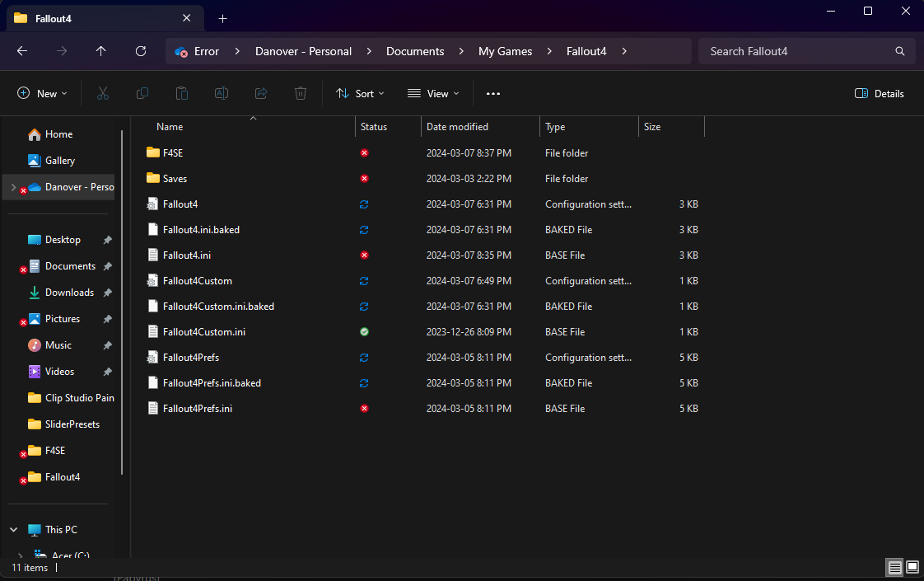Open SliderPresets folder in sidebar

(x=72, y=424)
